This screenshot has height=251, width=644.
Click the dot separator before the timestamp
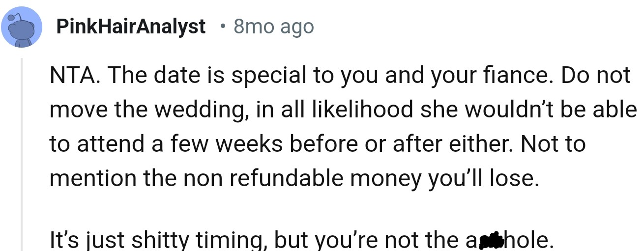pos(223,26)
